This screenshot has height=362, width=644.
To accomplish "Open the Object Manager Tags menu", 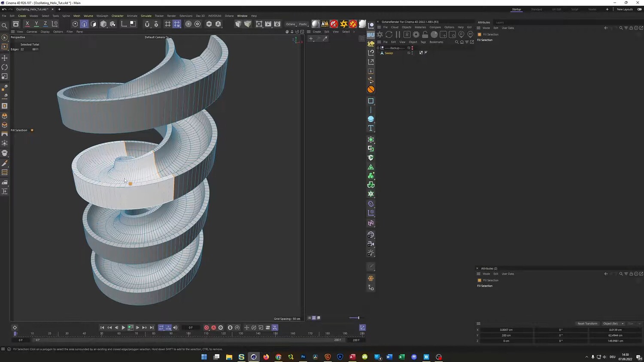I will 423,42.
